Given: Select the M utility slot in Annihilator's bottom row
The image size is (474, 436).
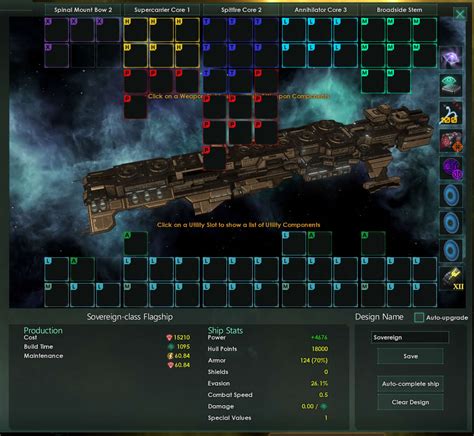Looking at the screenshot, I should 294,295.
